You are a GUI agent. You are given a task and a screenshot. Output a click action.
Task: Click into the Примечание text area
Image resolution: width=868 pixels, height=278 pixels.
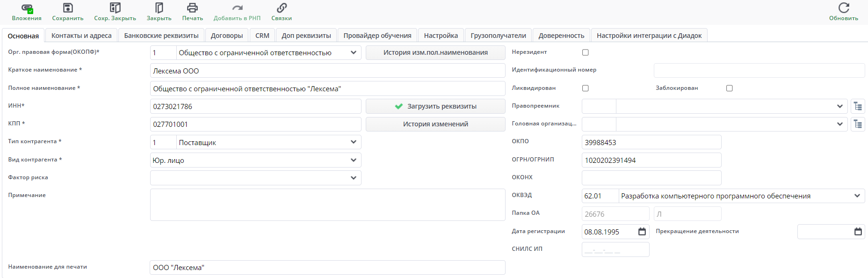327,205
